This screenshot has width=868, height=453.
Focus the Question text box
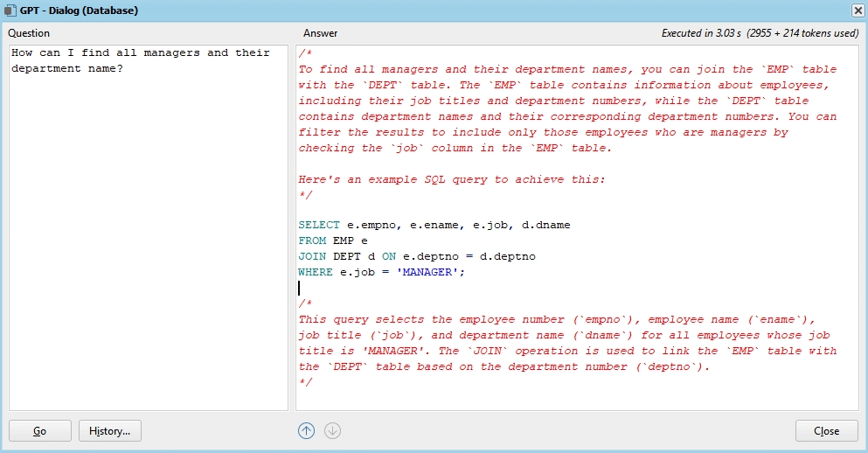(x=149, y=227)
